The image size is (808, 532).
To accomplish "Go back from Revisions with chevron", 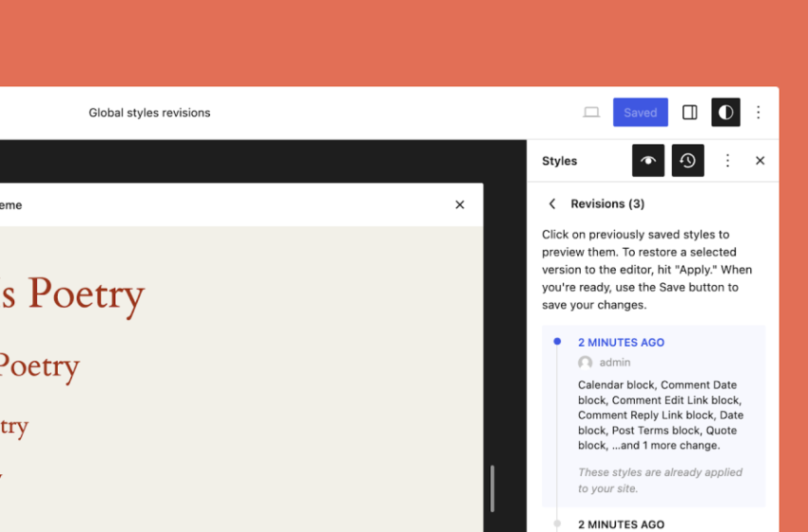I will click(552, 204).
